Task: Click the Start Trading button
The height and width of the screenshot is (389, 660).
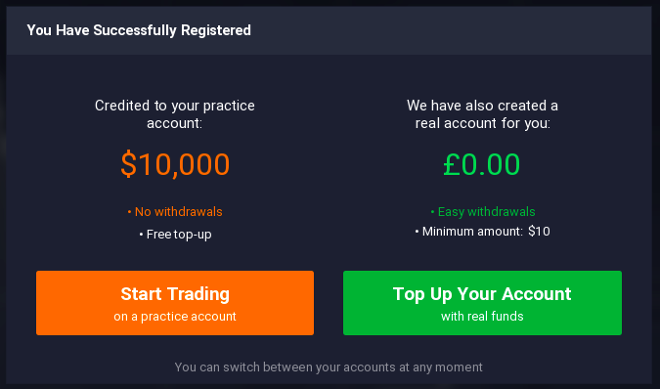Action: (x=175, y=303)
